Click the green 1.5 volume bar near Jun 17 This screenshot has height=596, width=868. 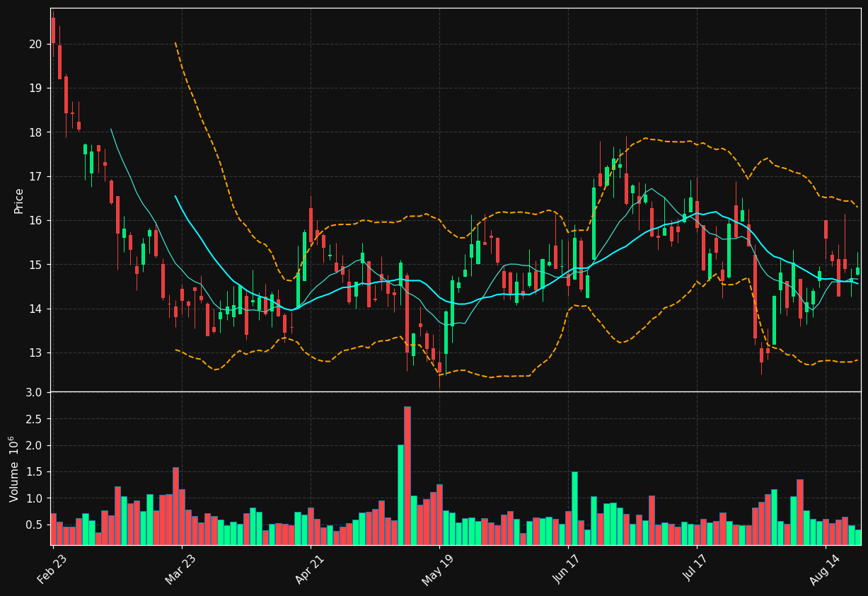(x=574, y=508)
